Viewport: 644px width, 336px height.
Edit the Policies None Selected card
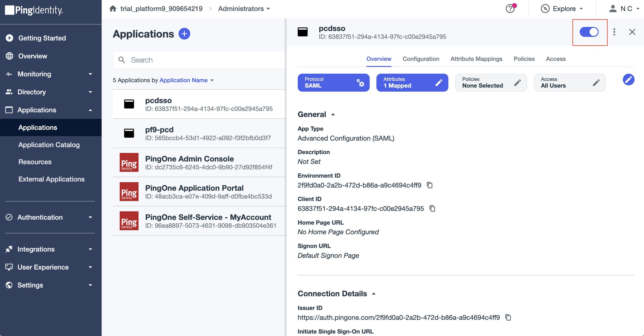[491, 83]
